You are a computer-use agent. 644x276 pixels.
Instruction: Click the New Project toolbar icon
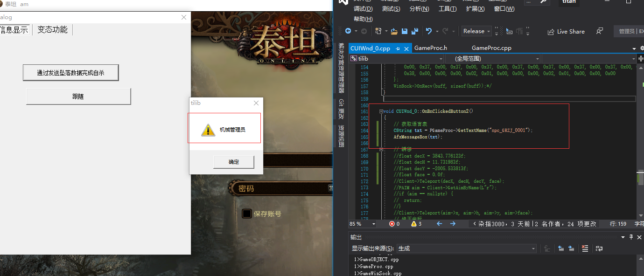tap(378, 31)
